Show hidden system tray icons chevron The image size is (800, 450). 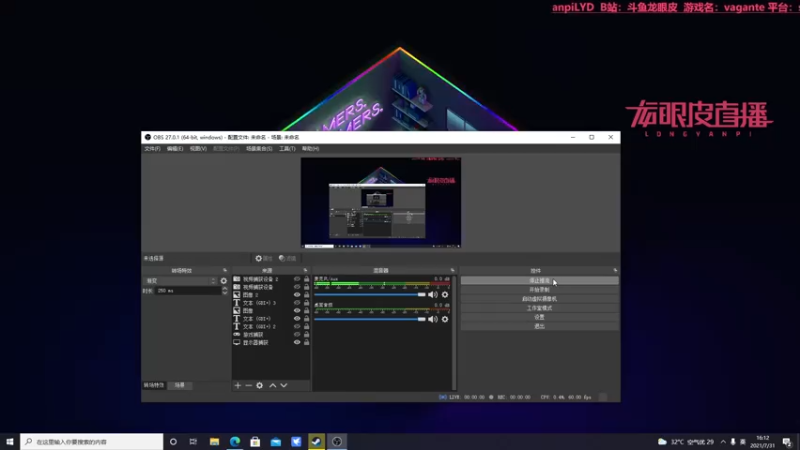[x=723, y=441]
